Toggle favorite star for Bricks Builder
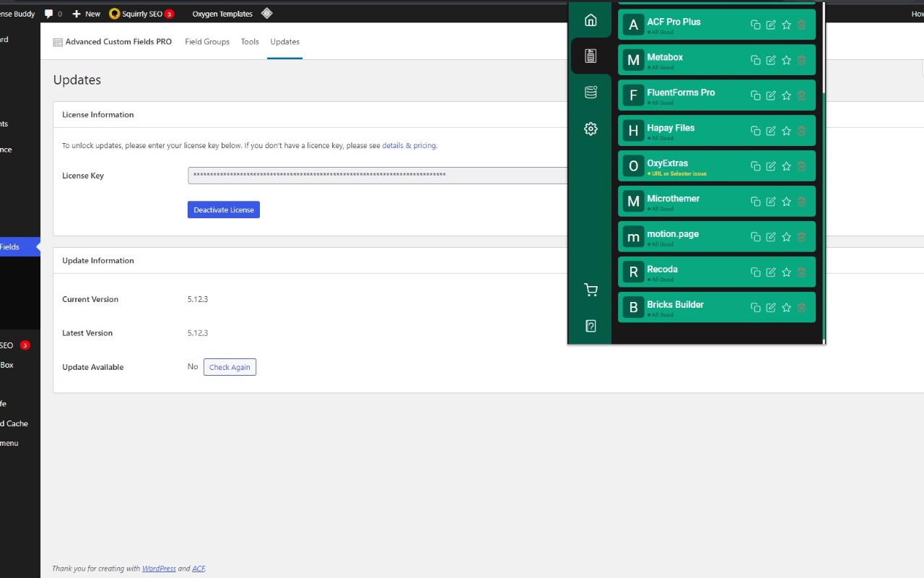 (786, 308)
